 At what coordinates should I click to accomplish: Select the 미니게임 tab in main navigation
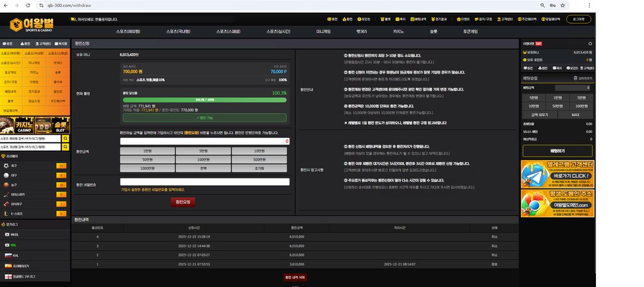click(323, 31)
